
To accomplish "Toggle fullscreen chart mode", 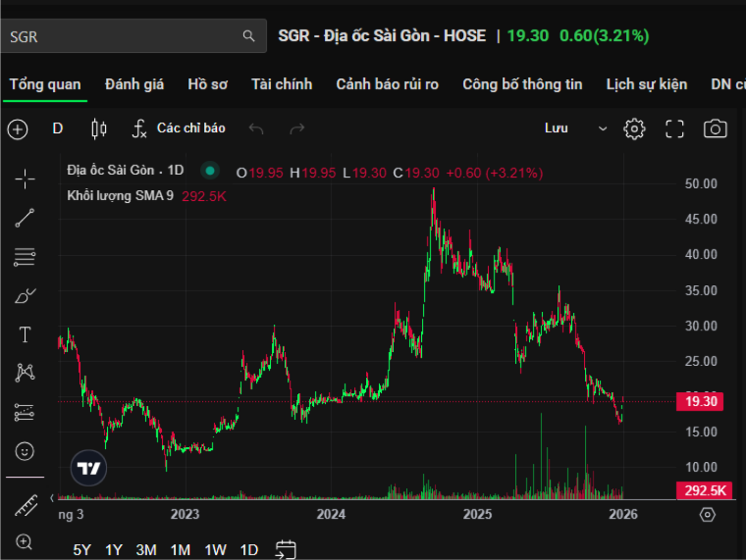I will [x=674, y=128].
